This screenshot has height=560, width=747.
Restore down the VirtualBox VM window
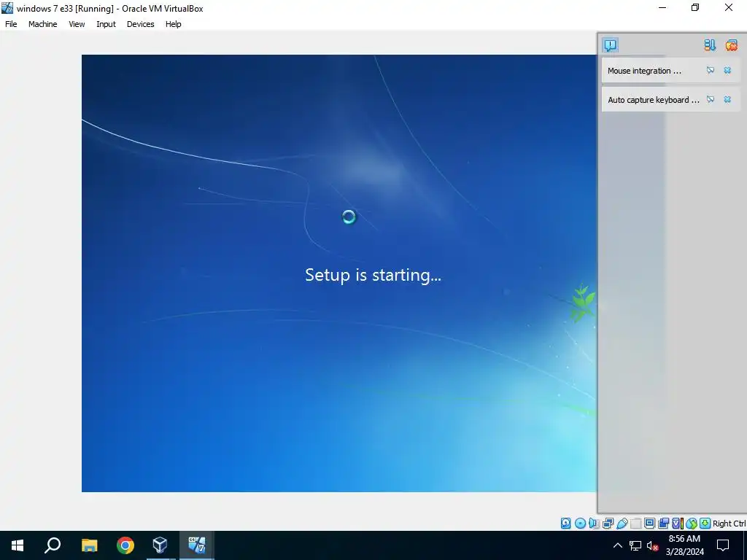coord(695,7)
